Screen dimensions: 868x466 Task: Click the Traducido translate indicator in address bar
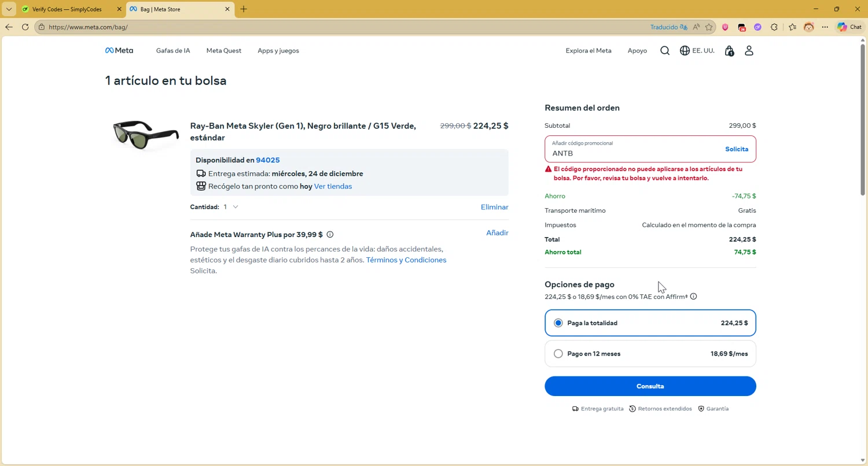point(668,27)
